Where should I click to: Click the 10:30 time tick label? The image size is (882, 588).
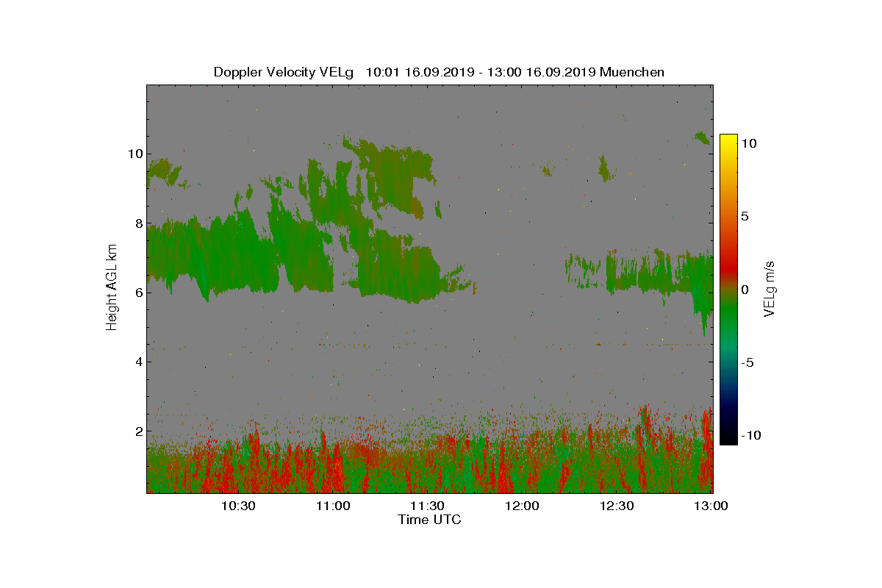tap(238, 506)
